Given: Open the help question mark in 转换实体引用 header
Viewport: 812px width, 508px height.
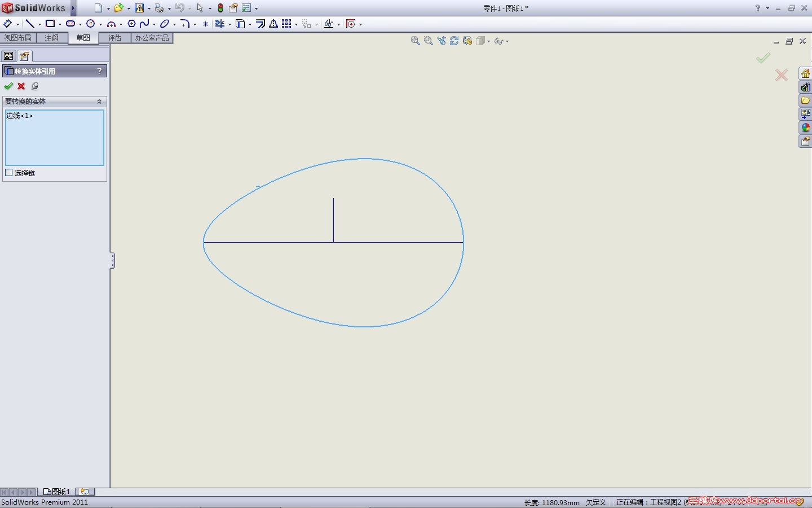Looking at the screenshot, I should click(99, 71).
